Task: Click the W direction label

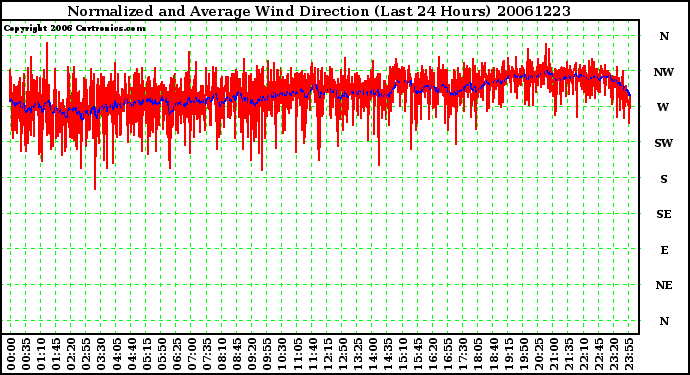Action: pyautogui.click(x=664, y=107)
